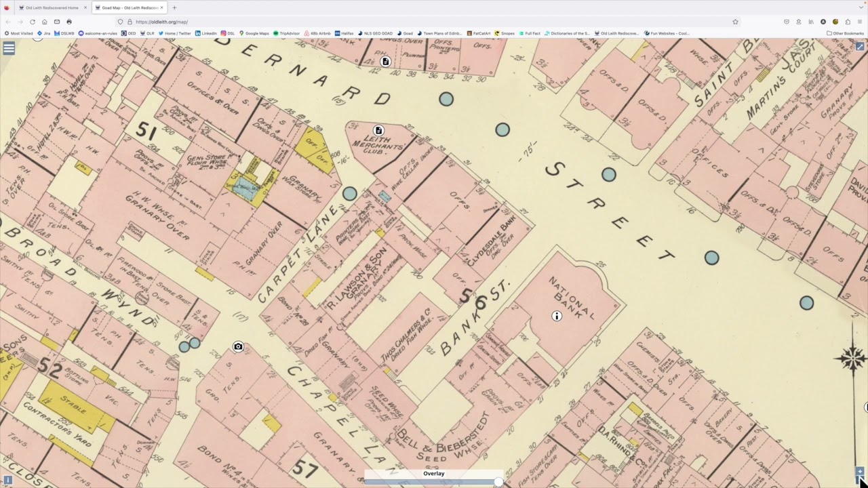Image resolution: width=868 pixels, height=488 pixels.
Task: List all tabs dropdown arrow
Action: tap(860, 7)
